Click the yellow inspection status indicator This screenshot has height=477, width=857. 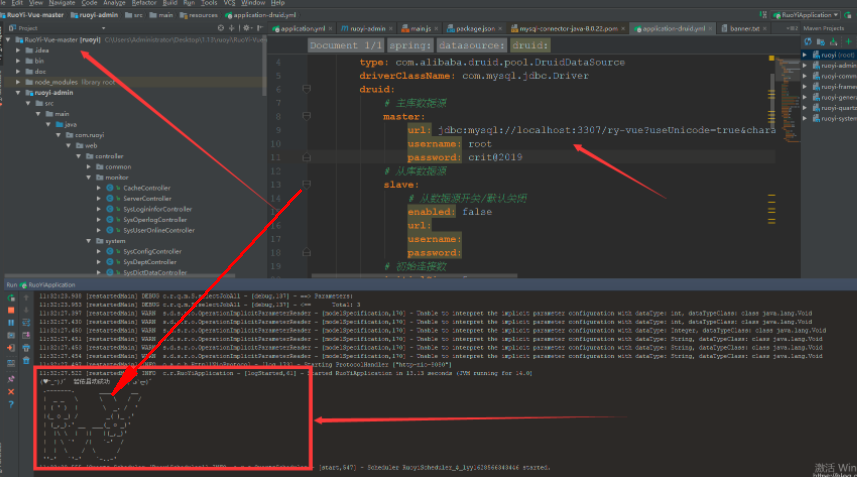[772, 57]
